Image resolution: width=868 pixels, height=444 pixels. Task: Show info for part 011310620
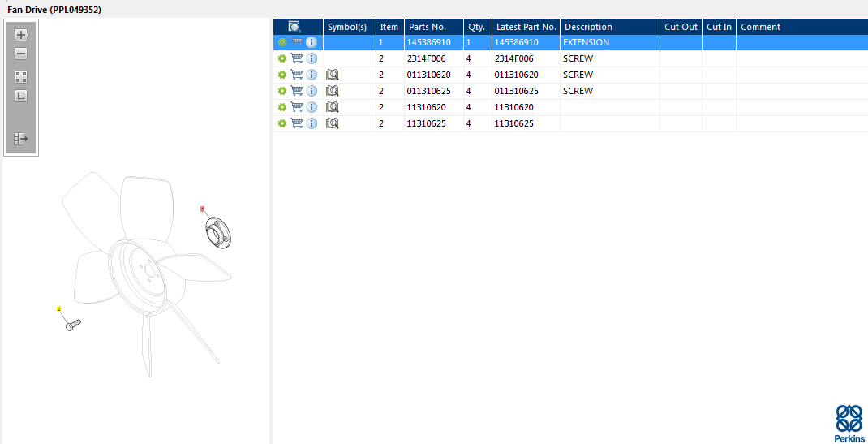(x=312, y=74)
